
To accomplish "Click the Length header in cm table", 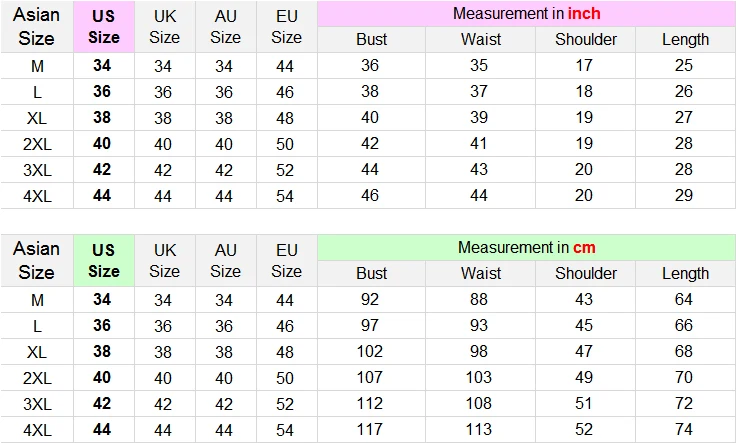I will click(x=685, y=273).
